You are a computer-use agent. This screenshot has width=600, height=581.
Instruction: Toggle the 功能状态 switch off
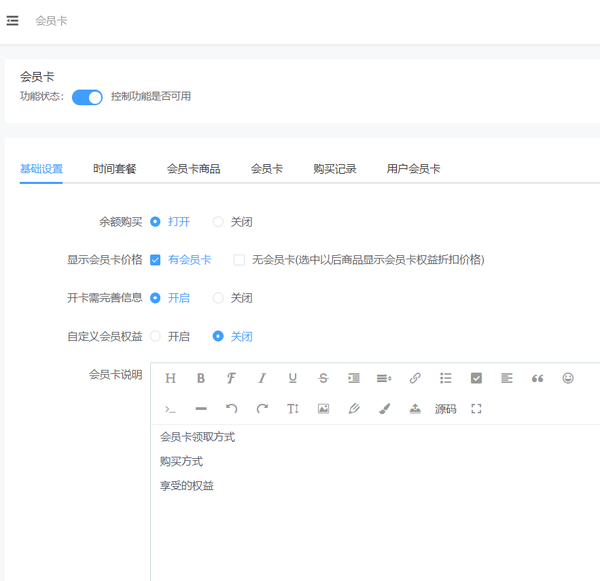pyautogui.click(x=87, y=97)
